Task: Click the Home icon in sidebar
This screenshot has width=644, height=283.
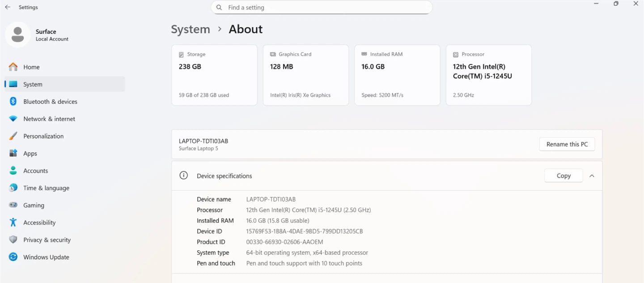Action: pyautogui.click(x=13, y=67)
